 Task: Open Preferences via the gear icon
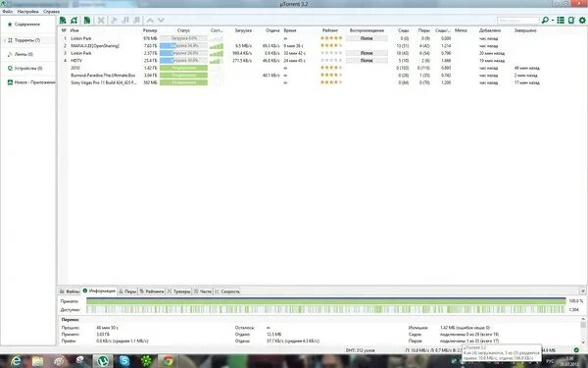[x=582, y=21]
